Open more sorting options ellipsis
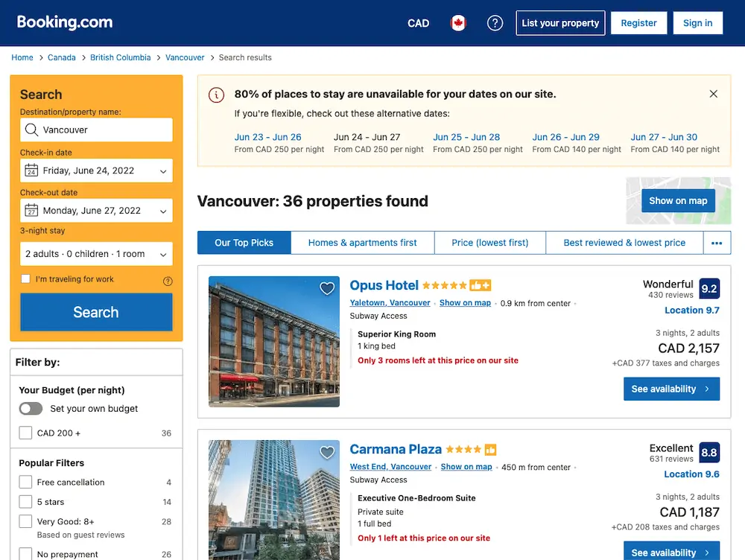This screenshot has height=560, width=745. click(x=717, y=243)
